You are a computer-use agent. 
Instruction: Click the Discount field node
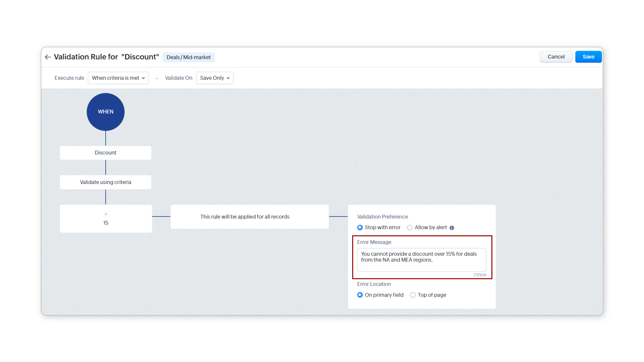pos(106,153)
